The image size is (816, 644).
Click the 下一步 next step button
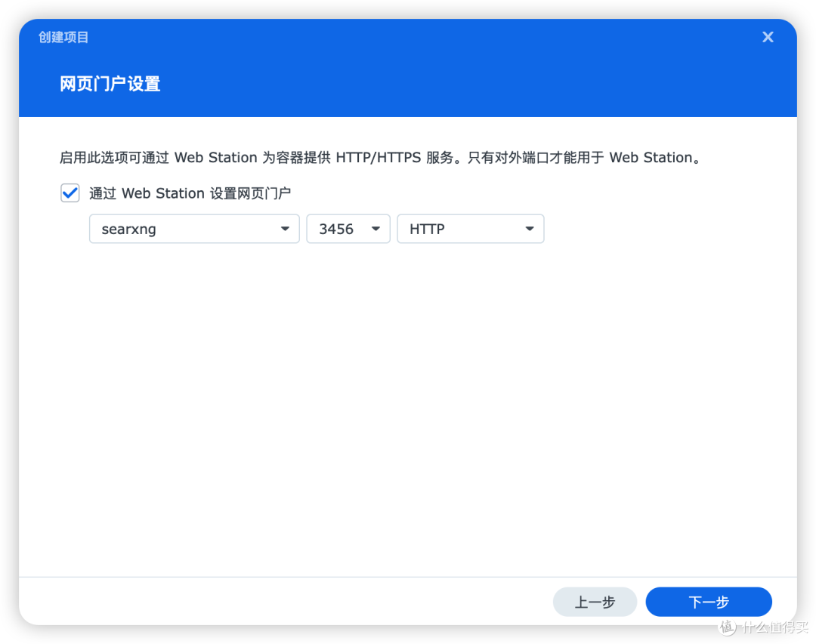[x=708, y=602]
